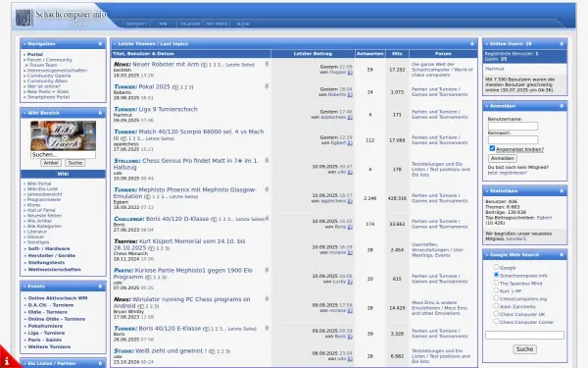
Task: Go to last post icon by Egbert
Action: click(350, 143)
